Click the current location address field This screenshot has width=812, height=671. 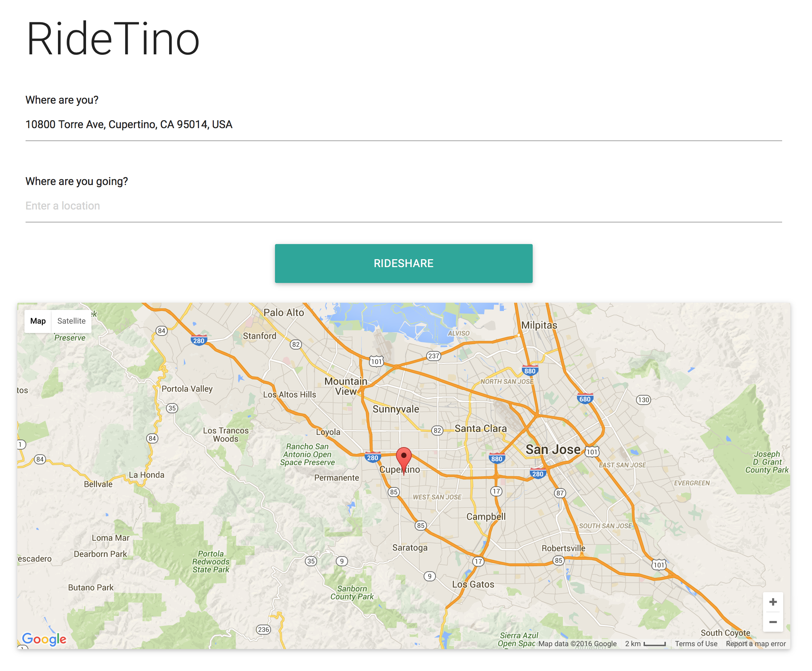(x=403, y=125)
